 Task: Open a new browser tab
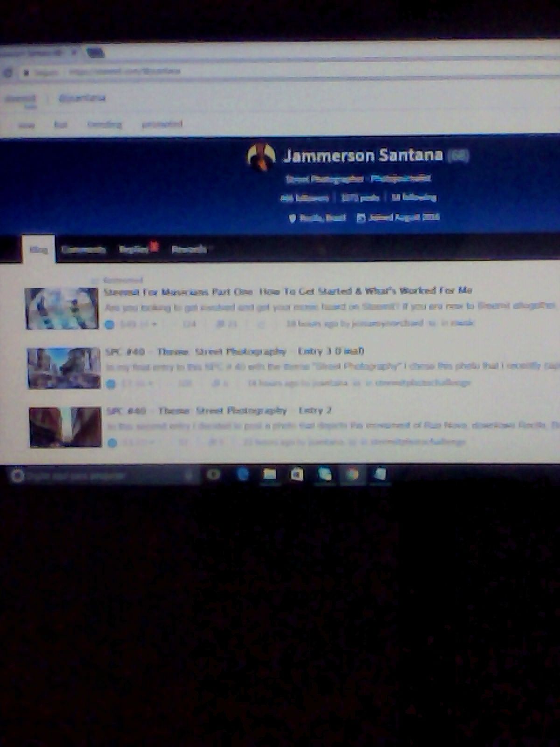tap(96, 53)
